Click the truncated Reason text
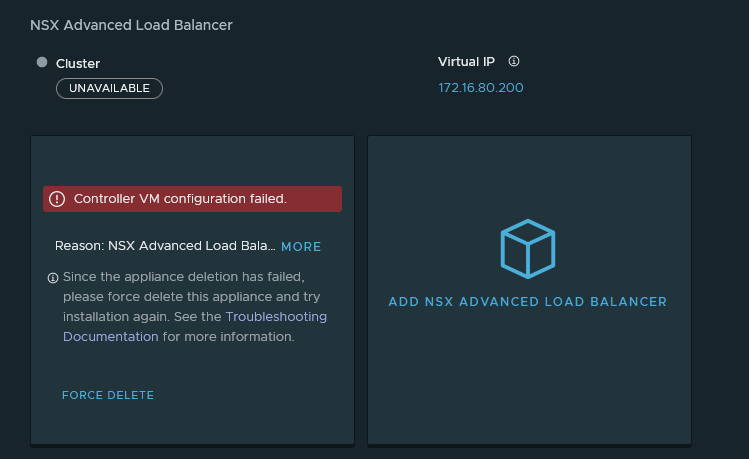Viewport: 749px width, 459px height. 165,246
